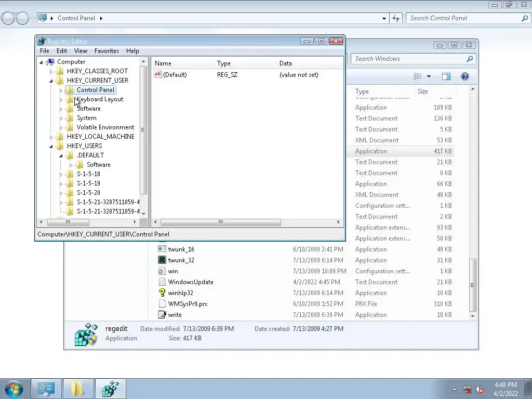This screenshot has width=532, height=399.
Task: Select the Computer icon in the tree
Action: [50, 62]
